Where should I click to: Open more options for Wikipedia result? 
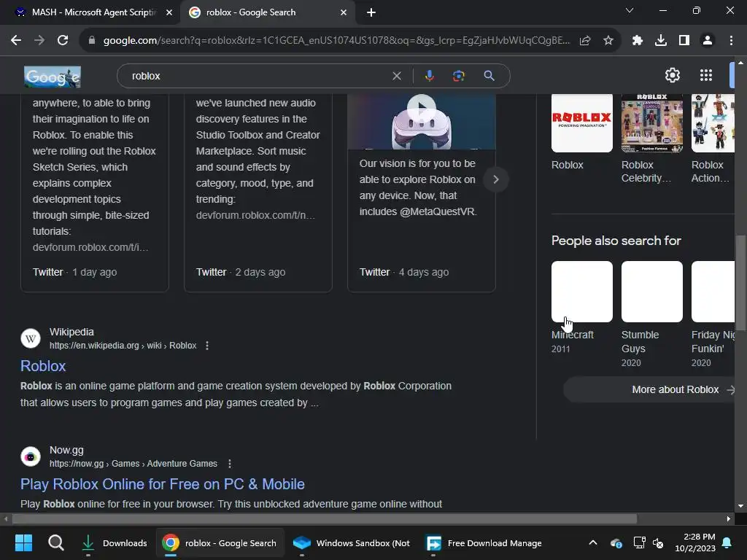(206, 346)
